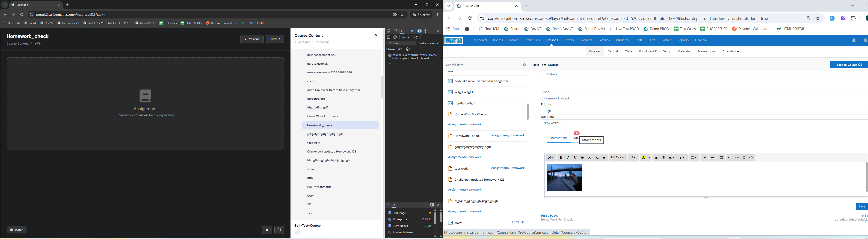
Task: Apply subscript formatting
Action: coord(597,158)
